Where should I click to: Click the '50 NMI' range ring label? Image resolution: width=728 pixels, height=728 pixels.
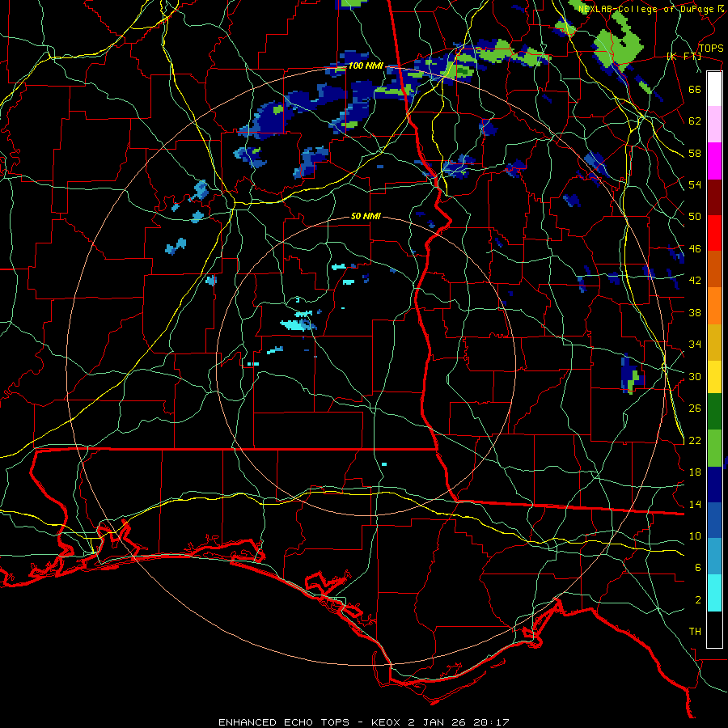[366, 216]
